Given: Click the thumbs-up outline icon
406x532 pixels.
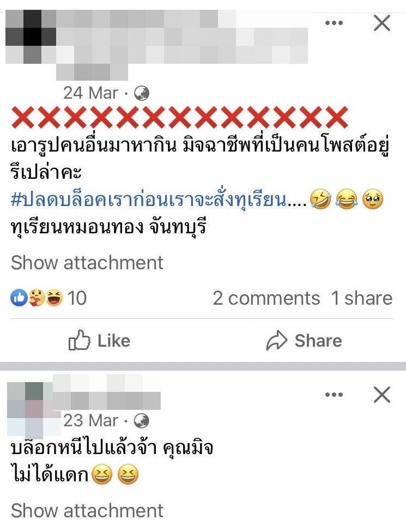Looking at the screenshot, I should tap(79, 340).
